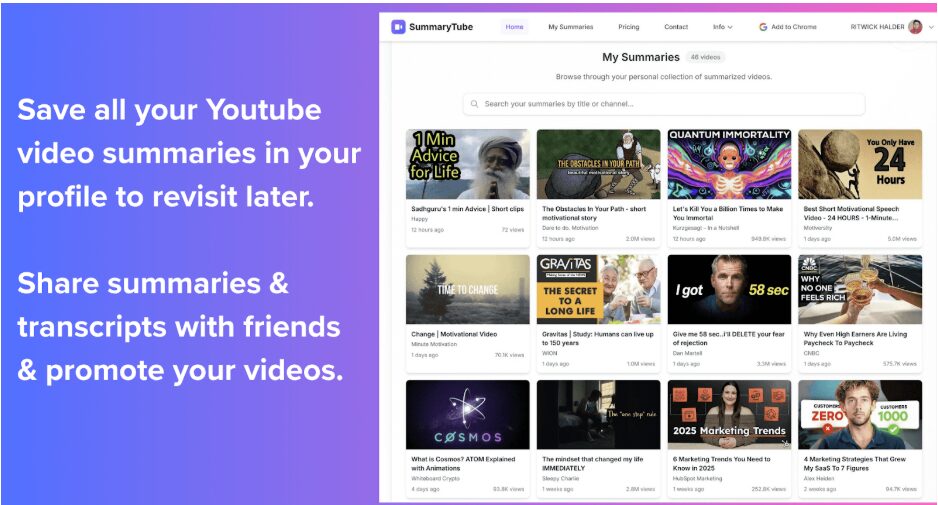Open the user profile avatar
Viewport: 938px width, 505px height.
point(914,27)
